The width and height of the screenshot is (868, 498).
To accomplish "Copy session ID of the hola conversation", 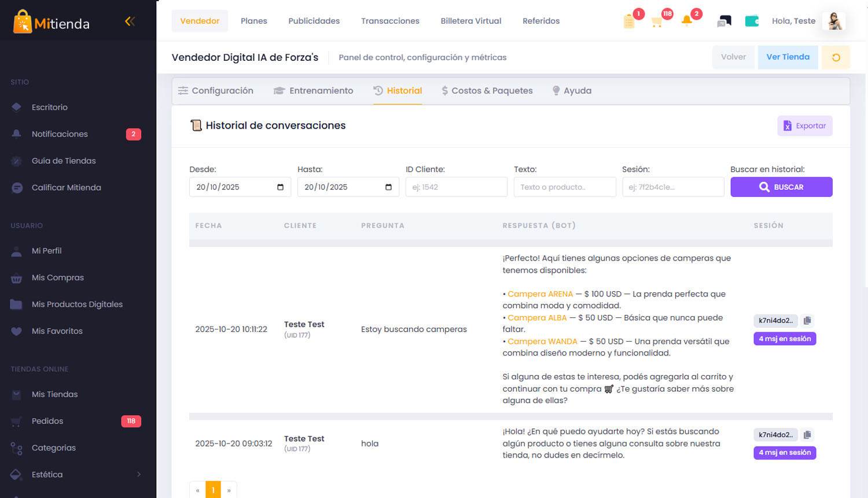I will pos(807,434).
